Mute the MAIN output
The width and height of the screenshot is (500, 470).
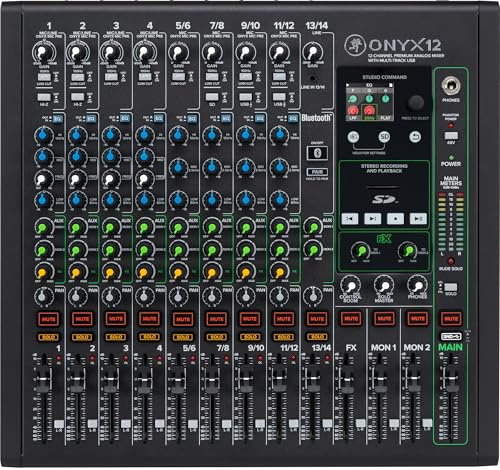(451, 319)
